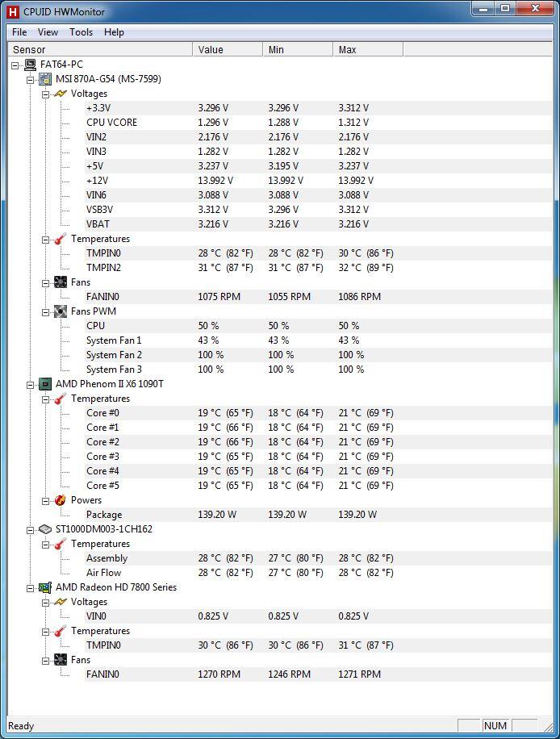560x739 pixels.
Task: Open the Tools menu
Action: 81,32
